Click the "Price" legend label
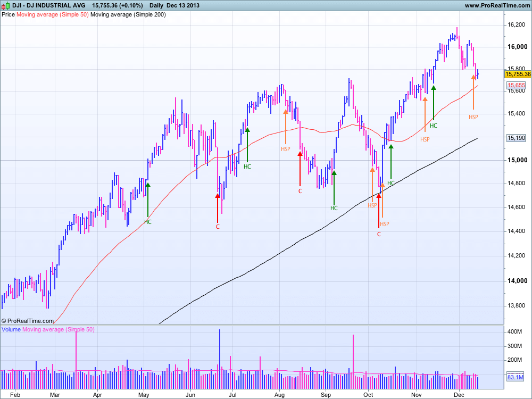This screenshot has width=532, height=399. 8,14
